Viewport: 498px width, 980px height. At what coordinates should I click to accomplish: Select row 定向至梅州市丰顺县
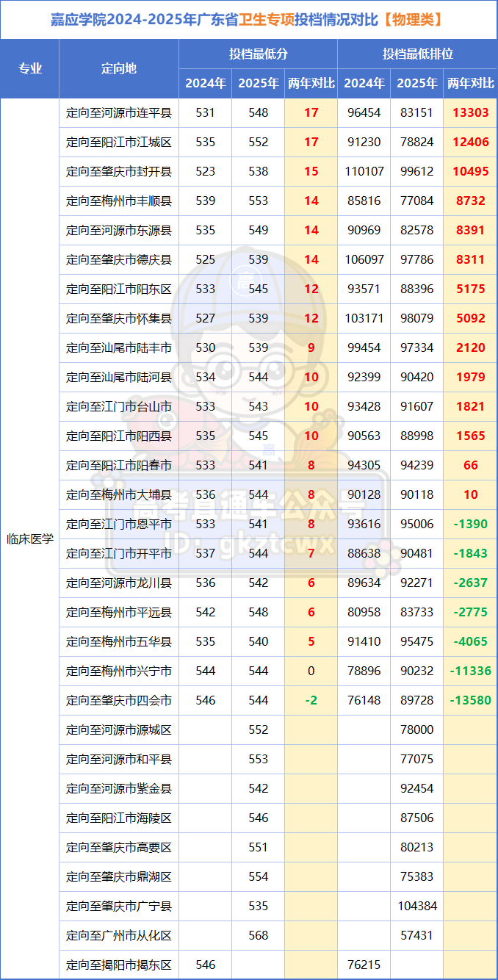[x=278, y=201]
